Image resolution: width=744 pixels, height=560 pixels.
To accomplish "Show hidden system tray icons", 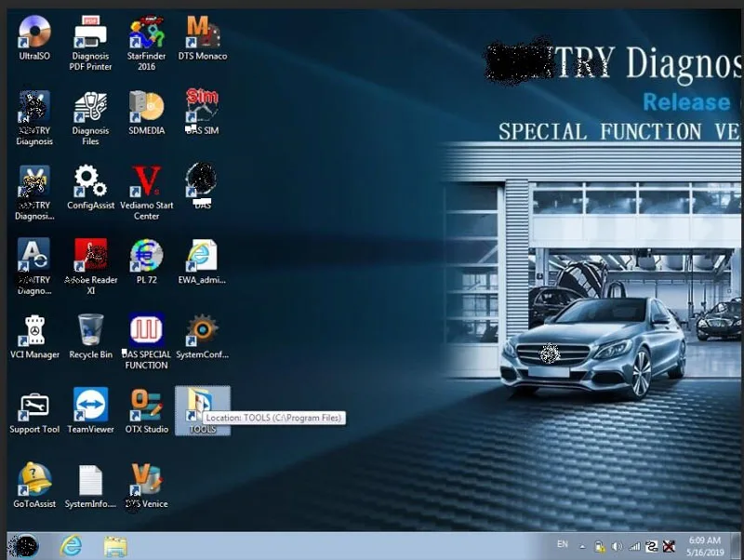I will [x=582, y=547].
